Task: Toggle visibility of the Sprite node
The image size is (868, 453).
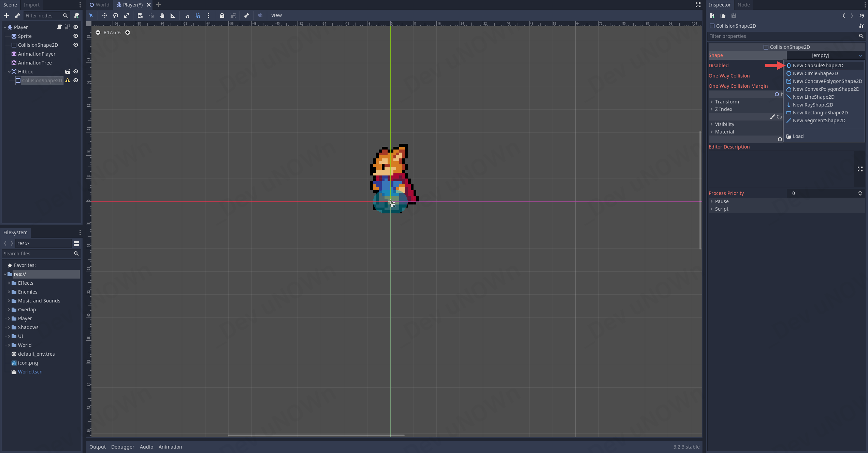Action: pyautogui.click(x=76, y=36)
